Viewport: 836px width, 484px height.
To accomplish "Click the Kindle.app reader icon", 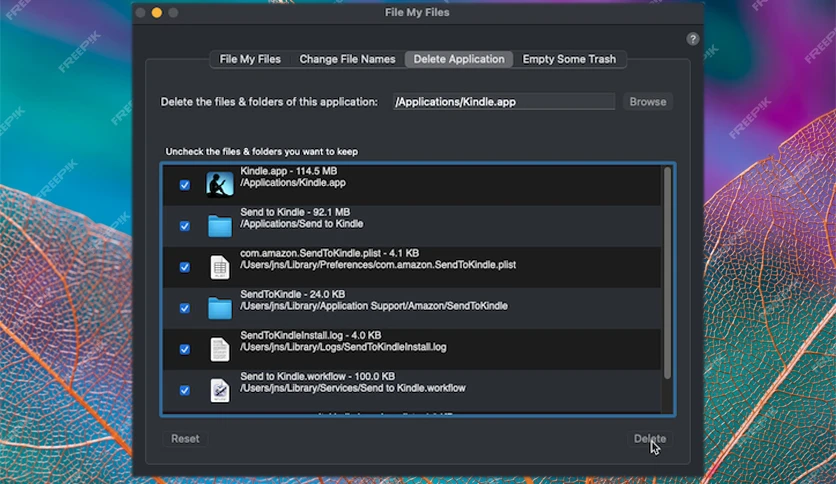I will (x=220, y=184).
